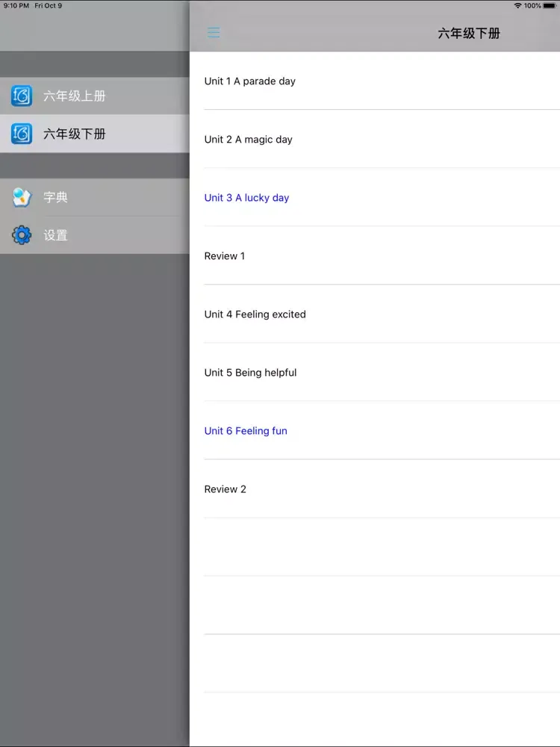Tap the battery status icon

click(x=550, y=6)
